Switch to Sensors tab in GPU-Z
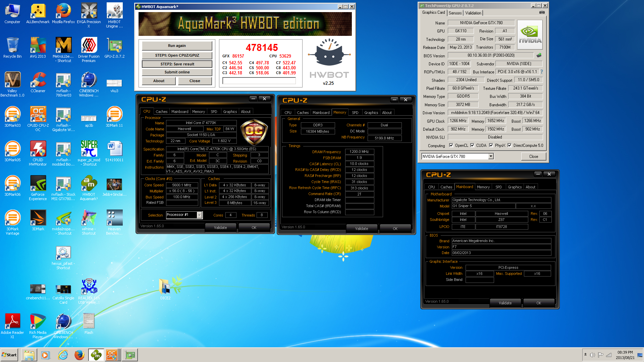 455,13
